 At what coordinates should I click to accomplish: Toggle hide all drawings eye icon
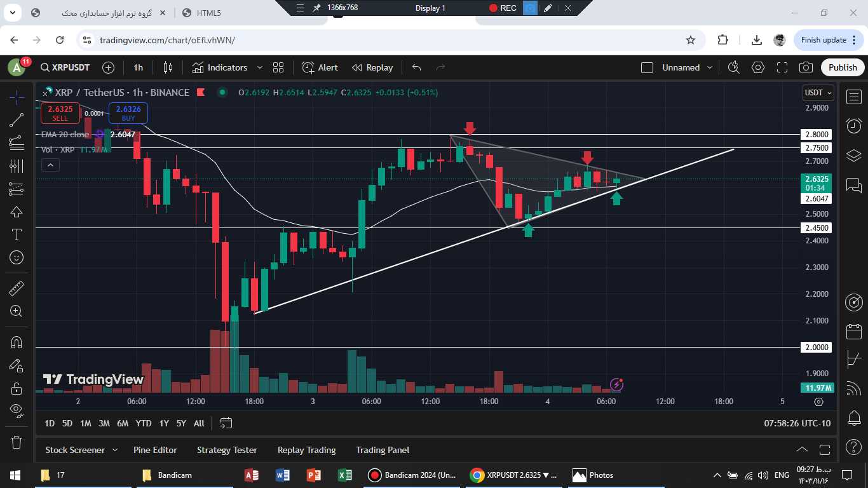pos(17,411)
